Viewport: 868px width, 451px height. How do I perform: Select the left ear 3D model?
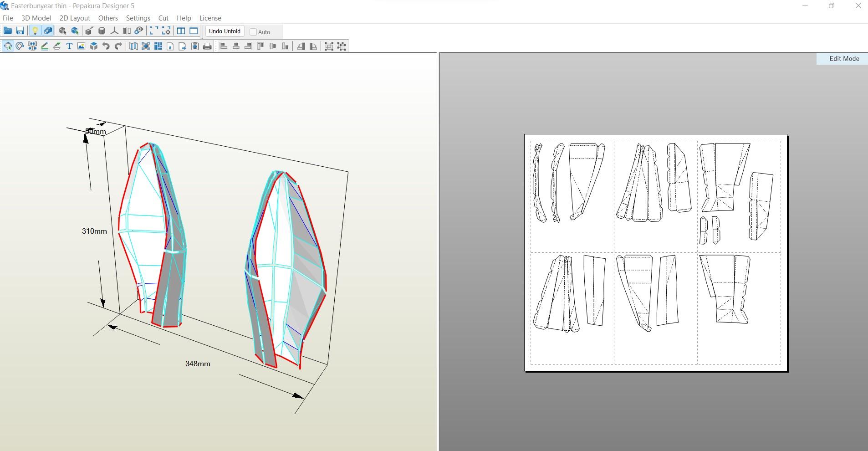tap(152, 235)
